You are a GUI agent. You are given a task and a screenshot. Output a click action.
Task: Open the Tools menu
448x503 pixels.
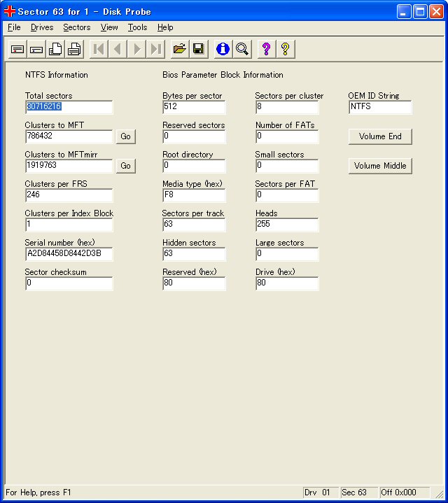pyautogui.click(x=137, y=27)
